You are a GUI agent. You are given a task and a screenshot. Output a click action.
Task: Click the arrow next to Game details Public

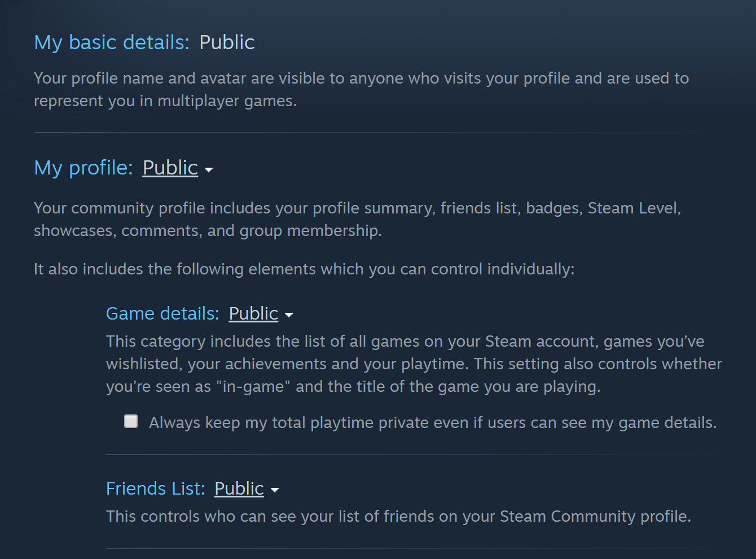(x=289, y=315)
